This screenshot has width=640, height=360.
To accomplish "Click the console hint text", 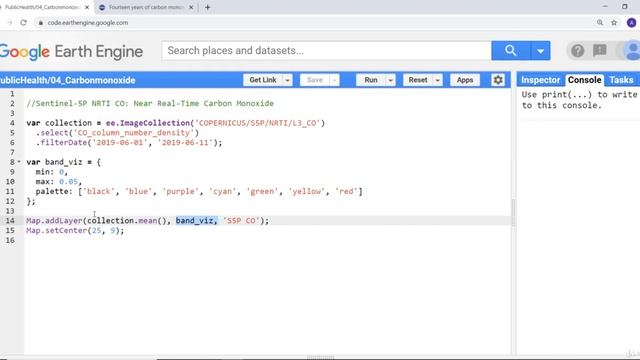I will (x=580, y=100).
